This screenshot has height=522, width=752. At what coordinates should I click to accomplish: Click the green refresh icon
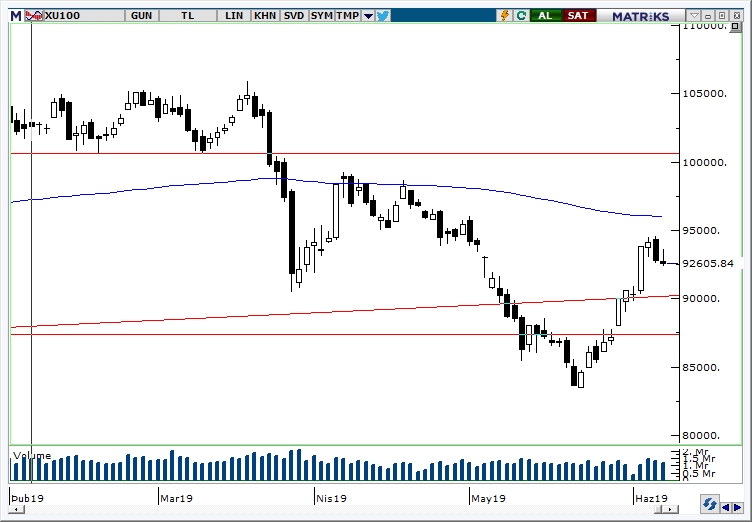pos(521,15)
